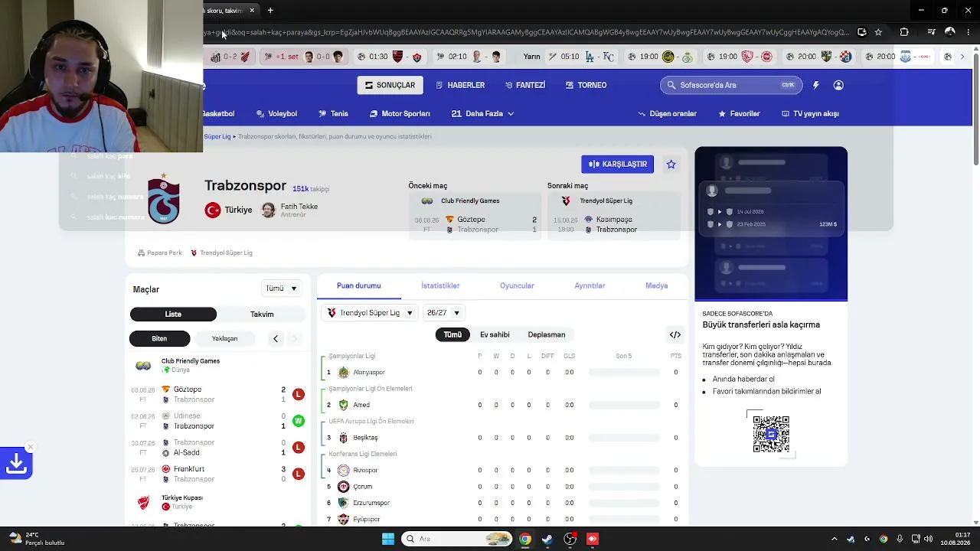Click the Rizespor team logo

(344, 471)
